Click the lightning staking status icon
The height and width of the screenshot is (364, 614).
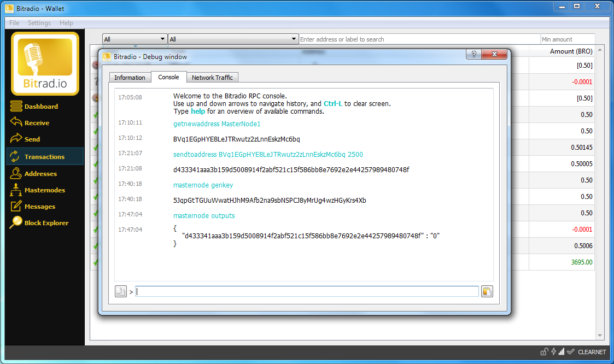pyautogui.click(x=553, y=351)
